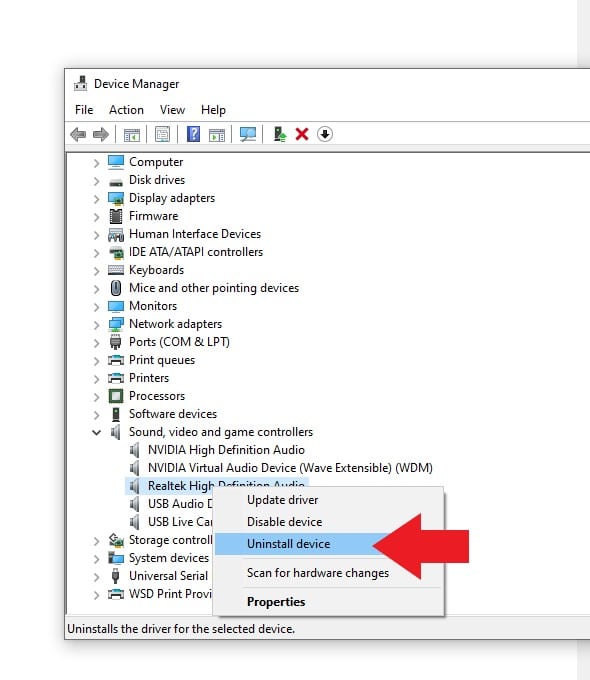
Task: Click Scan for hardware changes monitor icon
Action: tap(248, 134)
